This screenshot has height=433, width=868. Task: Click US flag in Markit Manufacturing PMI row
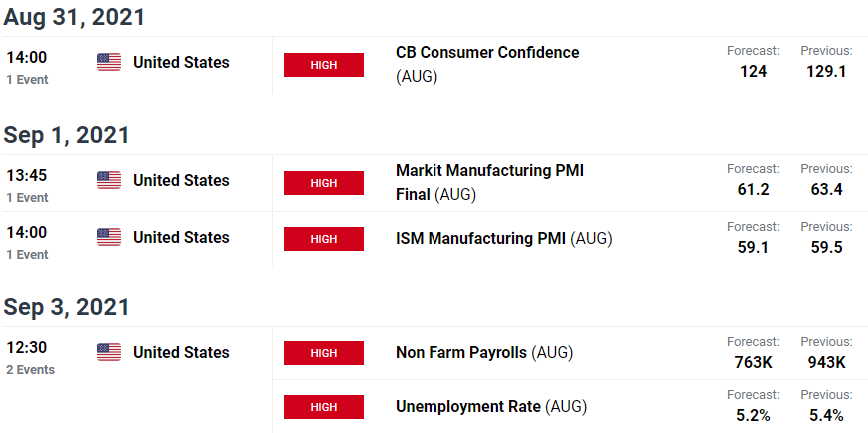click(x=109, y=180)
